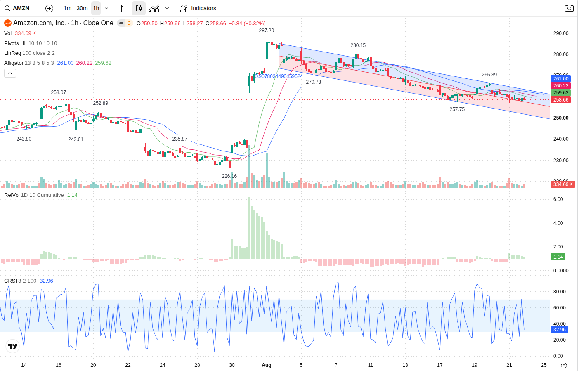
Task: Switch to the 1m interval
Action: 68,8
